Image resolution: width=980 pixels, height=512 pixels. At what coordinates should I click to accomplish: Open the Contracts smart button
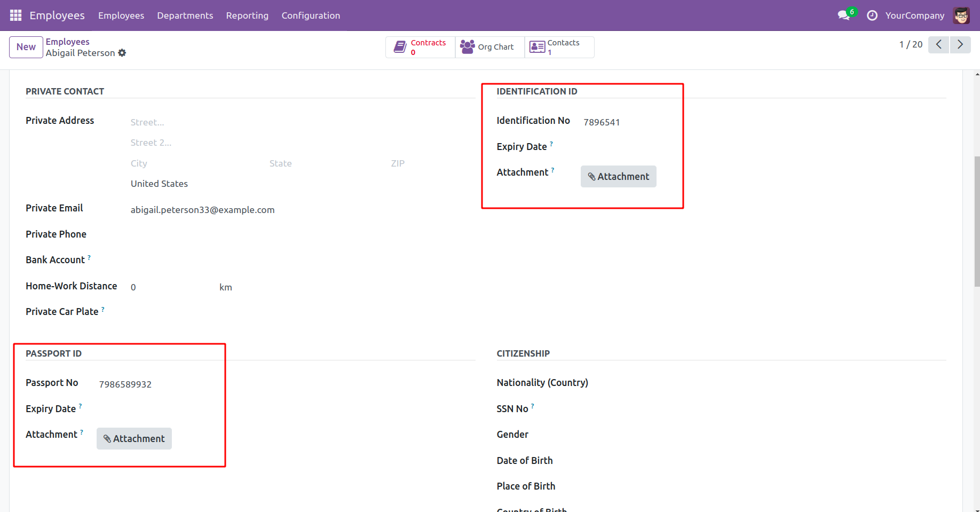(421, 47)
